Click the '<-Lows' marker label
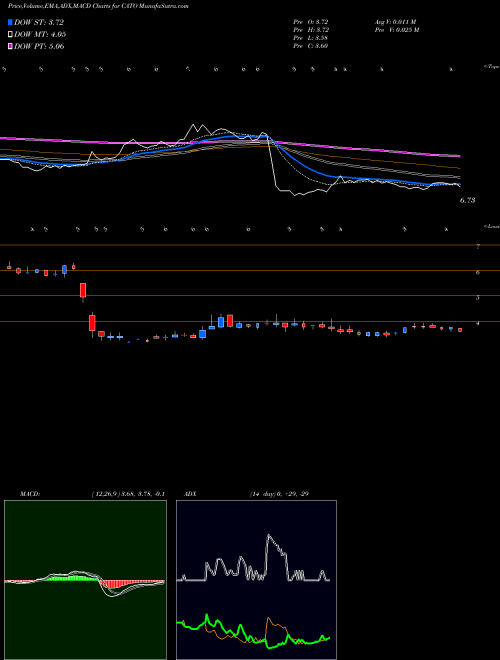This screenshot has height=660, width=500. pyautogui.click(x=492, y=226)
